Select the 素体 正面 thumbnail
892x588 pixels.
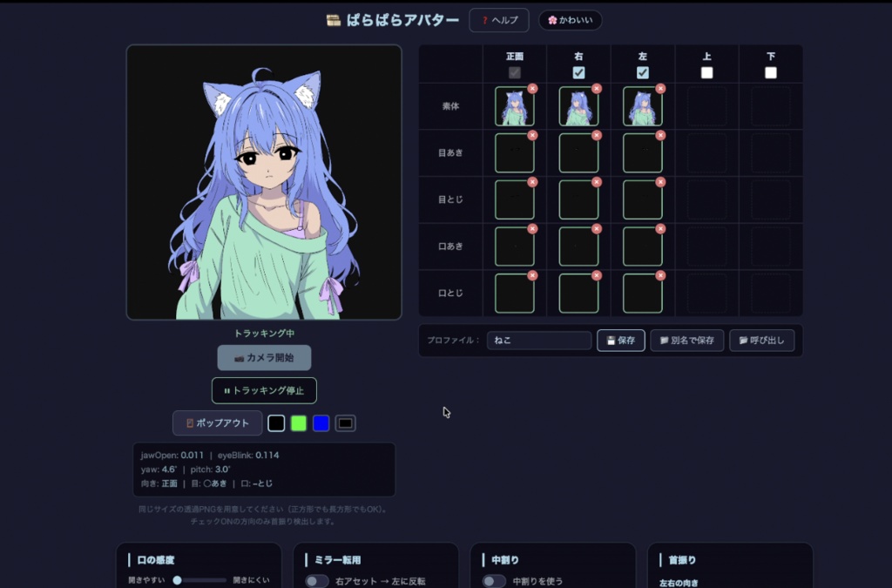coord(514,106)
